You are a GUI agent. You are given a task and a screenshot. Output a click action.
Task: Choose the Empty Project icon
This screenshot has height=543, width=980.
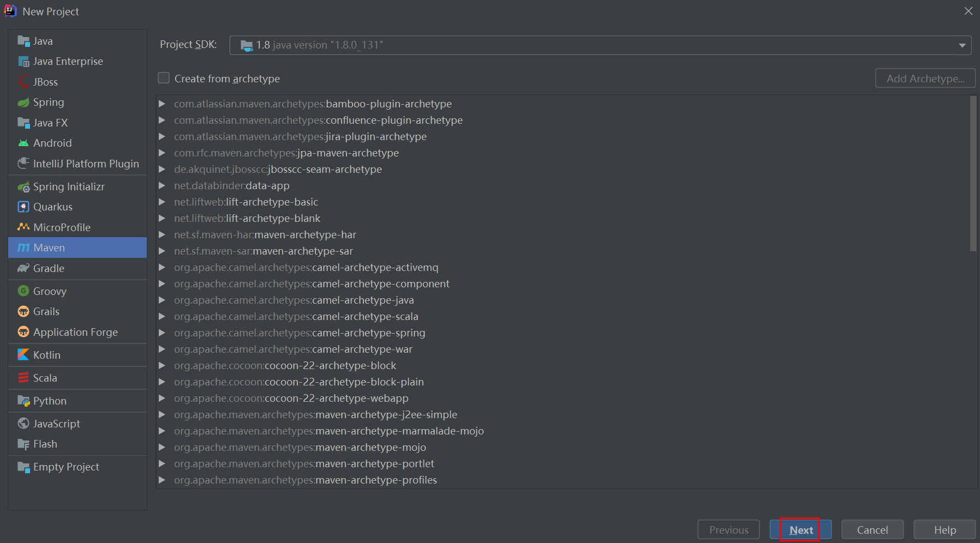pos(23,467)
